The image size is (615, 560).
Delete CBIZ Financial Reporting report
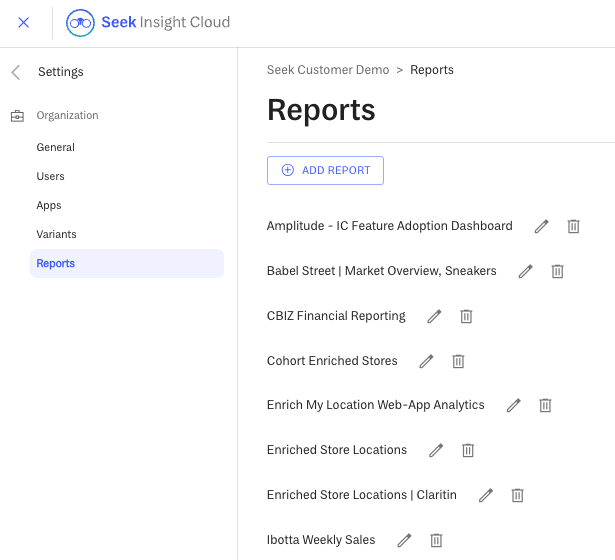coord(466,316)
